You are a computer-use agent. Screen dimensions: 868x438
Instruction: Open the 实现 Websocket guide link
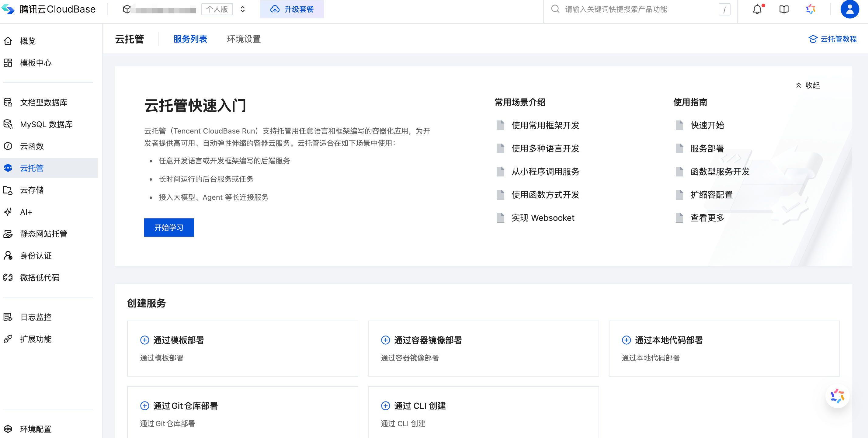[x=543, y=218]
